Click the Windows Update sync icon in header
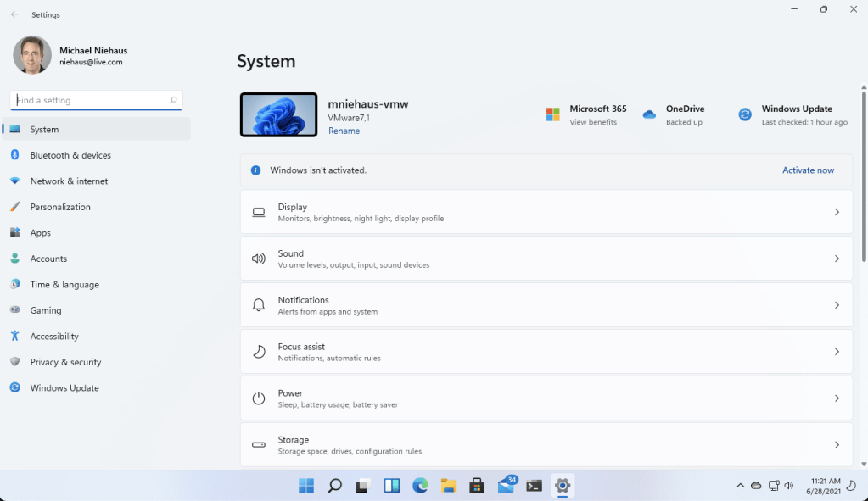 [745, 114]
